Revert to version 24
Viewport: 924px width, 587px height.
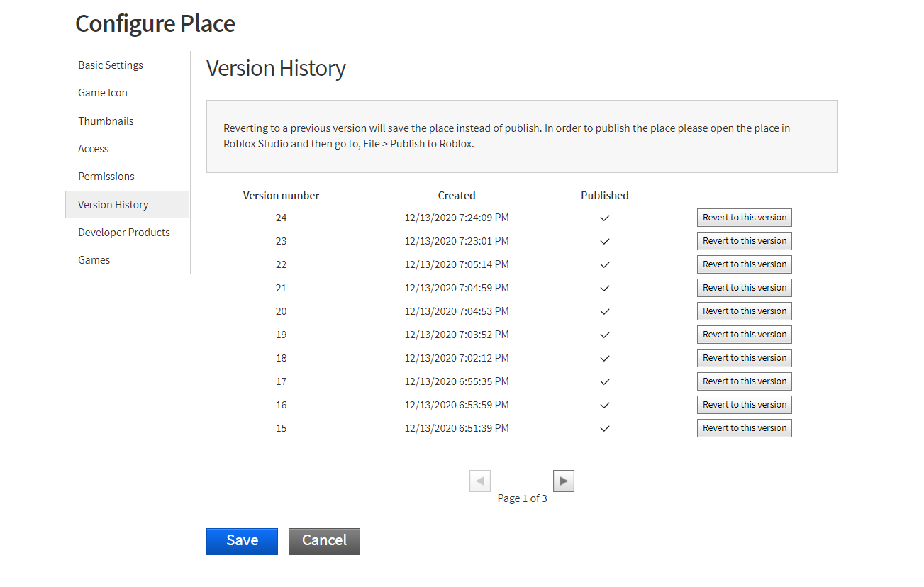(745, 218)
